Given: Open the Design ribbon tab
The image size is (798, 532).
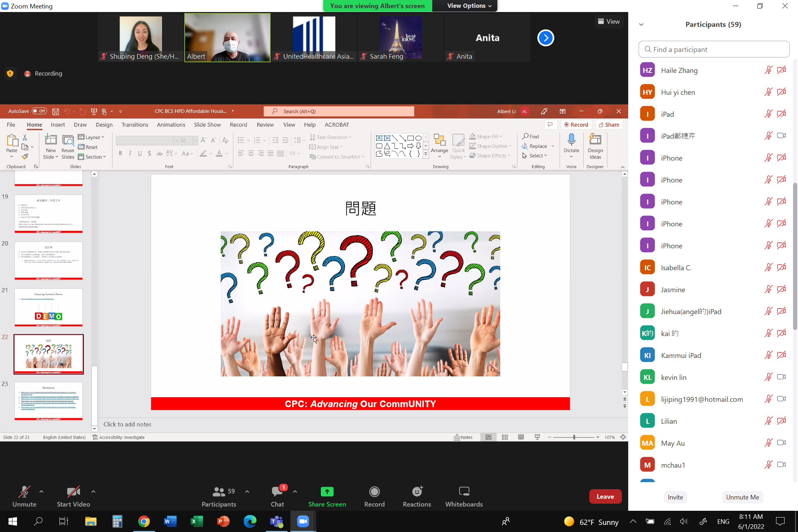Looking at the screenshot, I should point(104,125).
